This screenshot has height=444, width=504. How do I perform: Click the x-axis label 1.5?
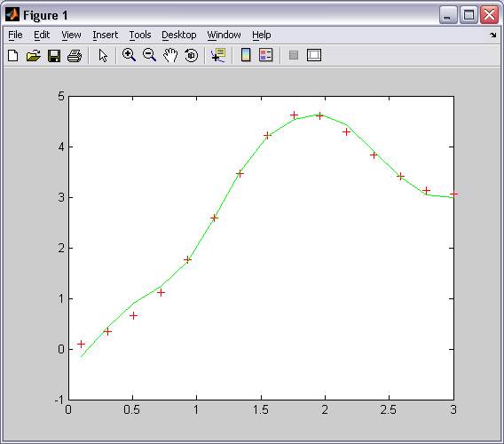261,409
